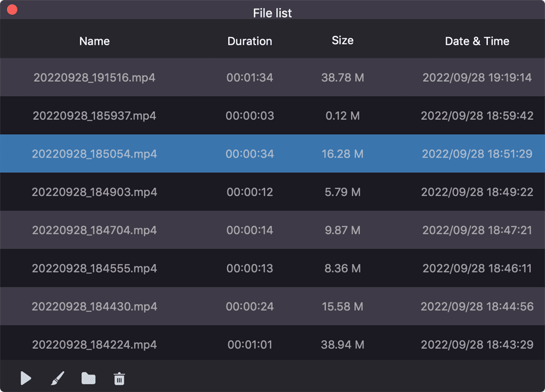Play the selected video file
545x392 pixels.
[x=25, y=378]
